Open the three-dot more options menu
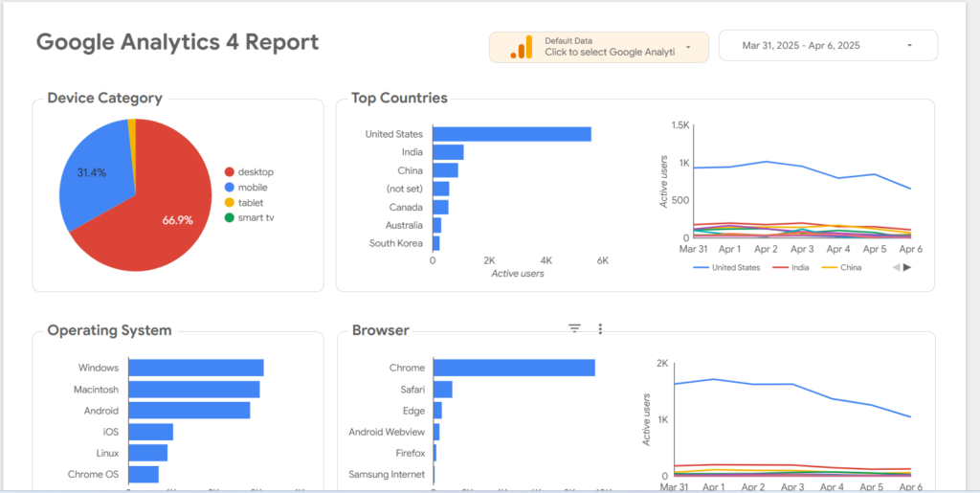Screen dimensions: 980x493 pyautogui.click(x=600, y=328)
